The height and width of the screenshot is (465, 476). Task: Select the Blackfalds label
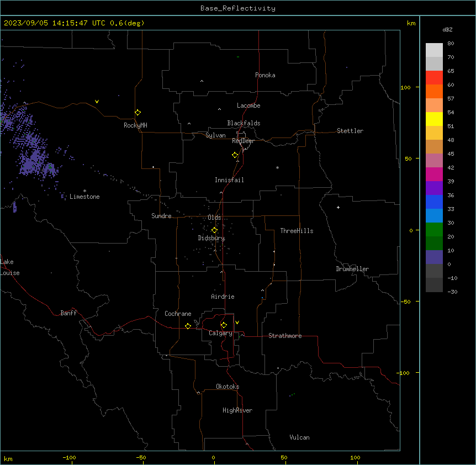pos(244,123)
